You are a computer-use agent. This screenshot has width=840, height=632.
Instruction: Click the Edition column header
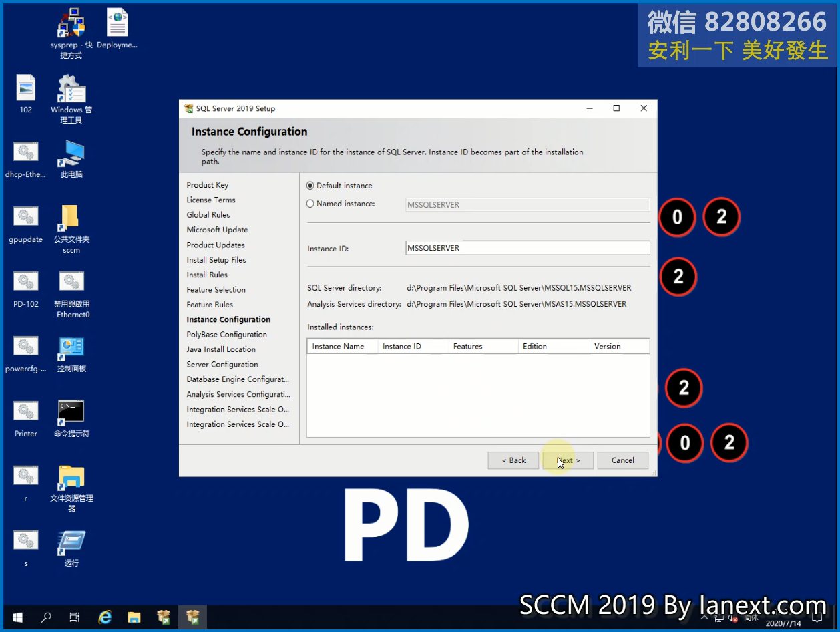[x=554, y=346]
